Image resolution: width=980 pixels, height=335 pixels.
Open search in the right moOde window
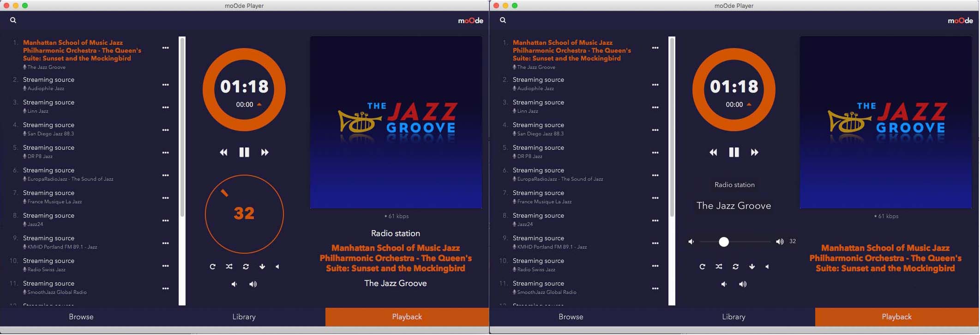tap(503, 20)
